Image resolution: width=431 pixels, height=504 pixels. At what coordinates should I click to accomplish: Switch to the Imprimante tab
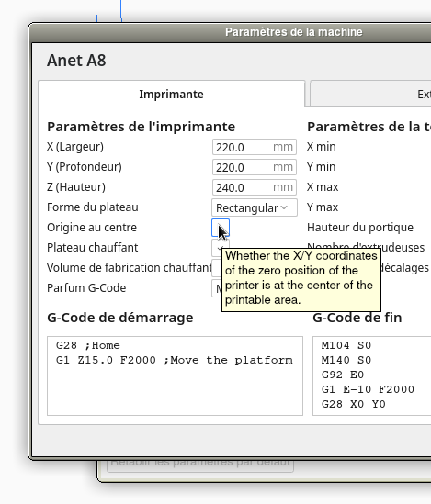pos(171,94)
